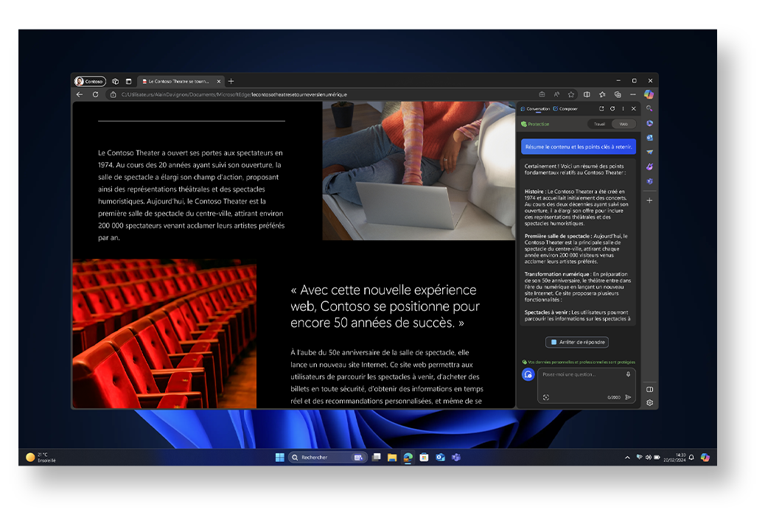The height and width of the screenshot is (532, 765).
Task: Toggle the Copilot sidebar button
Action: point(649,94)
